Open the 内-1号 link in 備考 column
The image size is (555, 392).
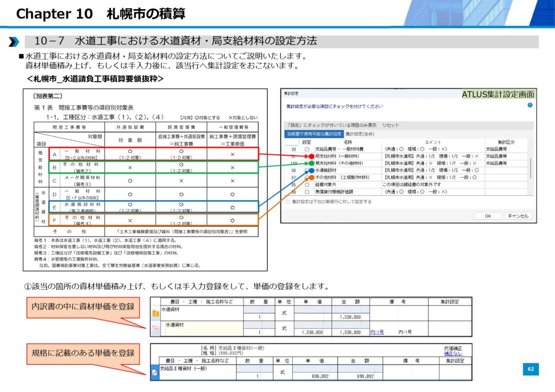click(377, 332)
